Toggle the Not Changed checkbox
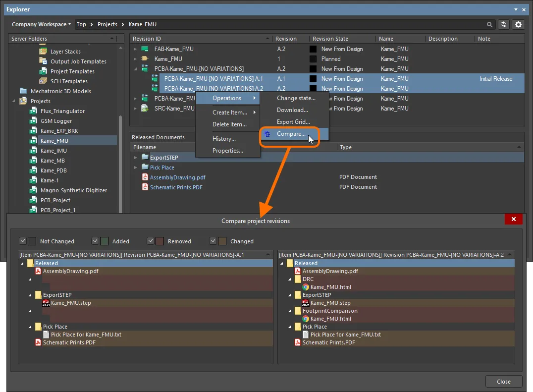This screenshot has width=533, height=392. (22, 241)
